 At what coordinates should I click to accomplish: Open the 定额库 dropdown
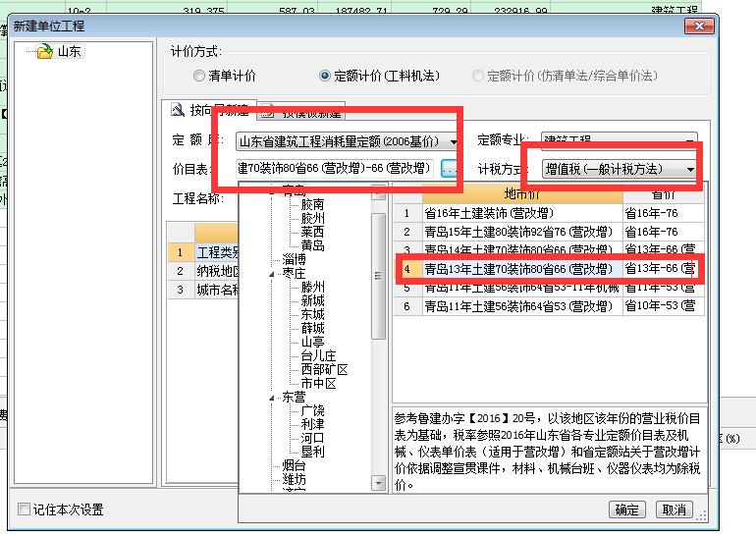pyautogui.click(x=454, y=141)
